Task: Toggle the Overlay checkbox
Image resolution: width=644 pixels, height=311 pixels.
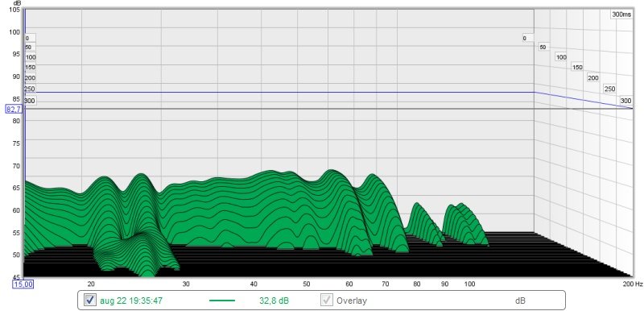Action: click(x=327, y=301)
